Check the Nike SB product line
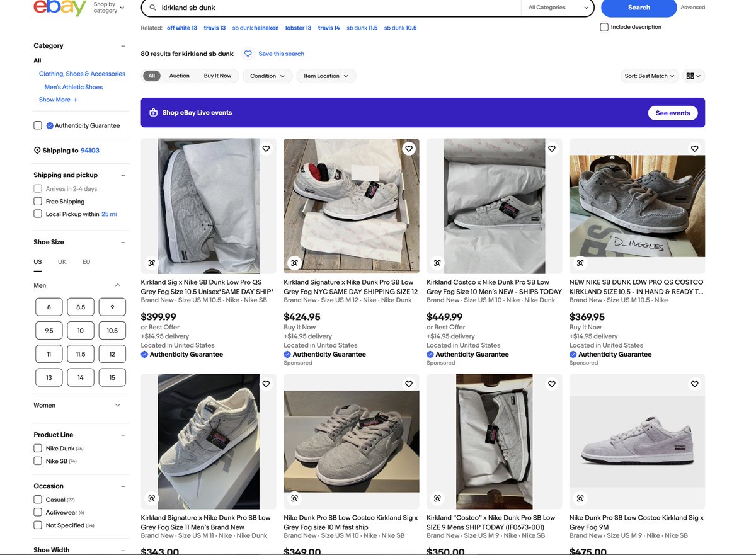 click(x=38, y=461)
